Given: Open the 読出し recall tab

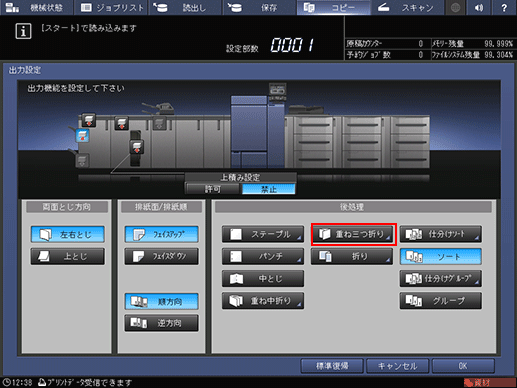Looking at the screenshot, I should coord(185,7).
